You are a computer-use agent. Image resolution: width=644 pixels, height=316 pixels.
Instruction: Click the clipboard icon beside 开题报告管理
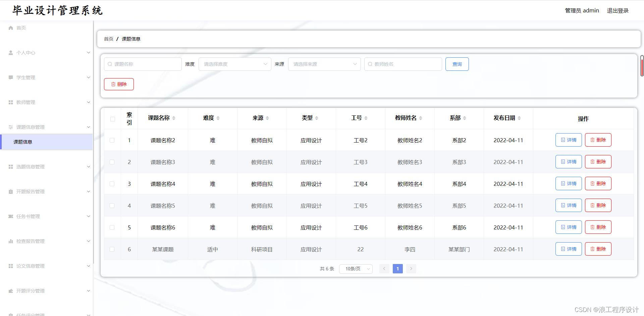point(11,192)
